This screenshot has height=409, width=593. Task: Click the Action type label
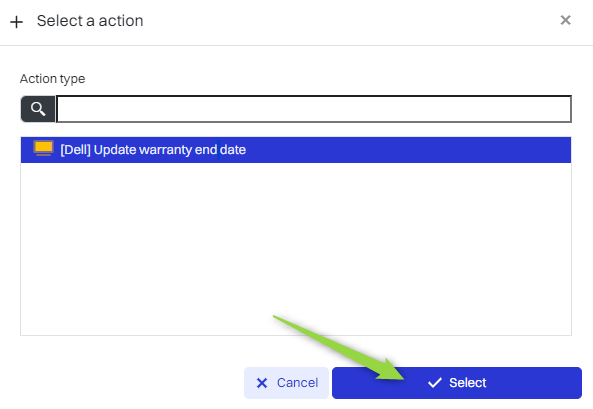(x=53, y=79)
